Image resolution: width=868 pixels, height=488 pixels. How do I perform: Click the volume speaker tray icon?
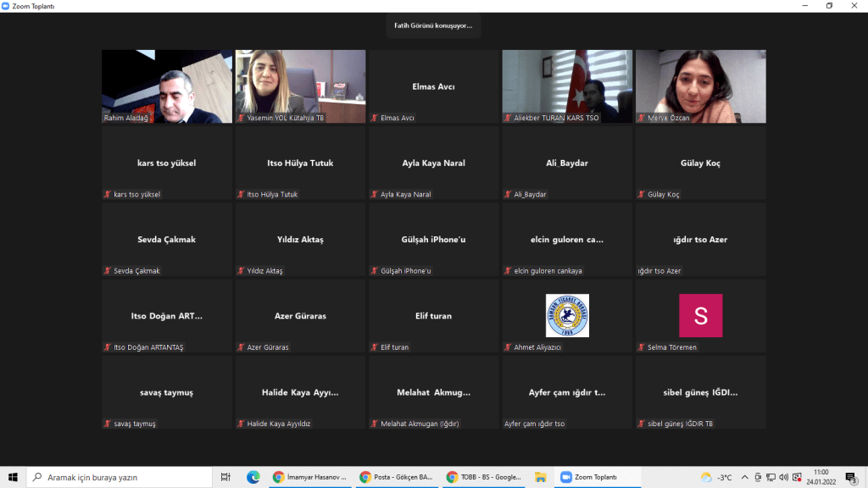coord(783,477)
